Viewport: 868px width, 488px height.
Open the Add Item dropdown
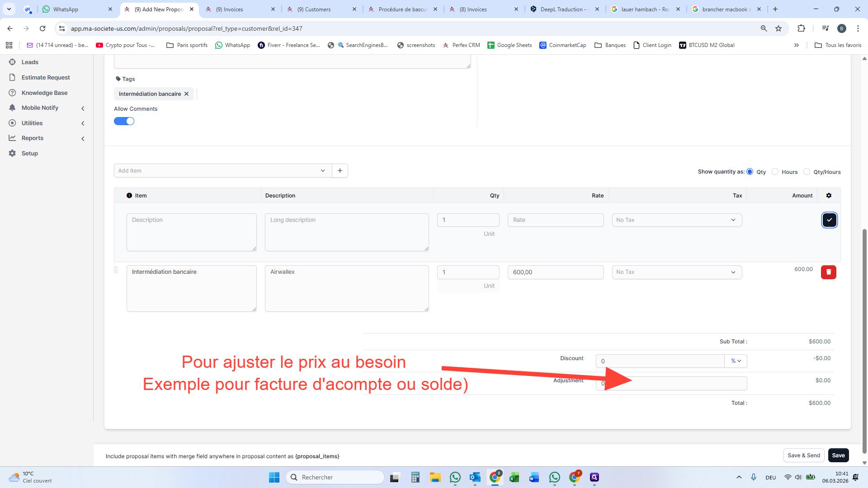click(222, 171)
